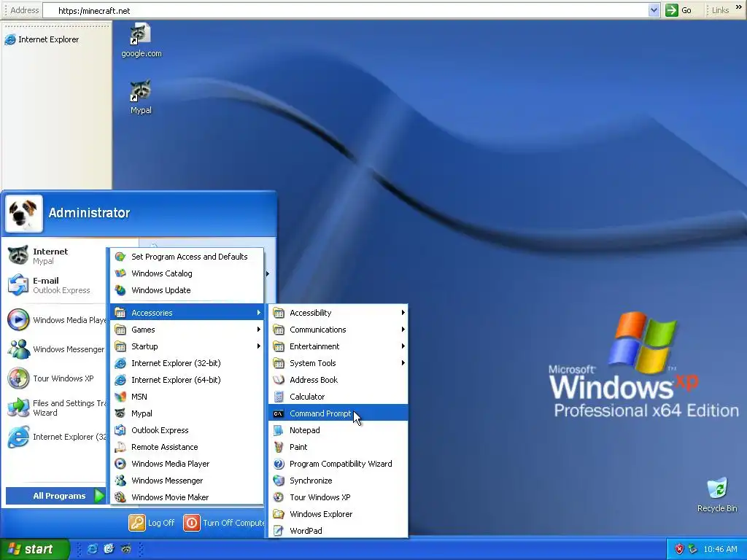Viewport: 747px width, 560px height.
Task: Click Set Program Access and Defaults icon
Action: (x=120, y=257)
